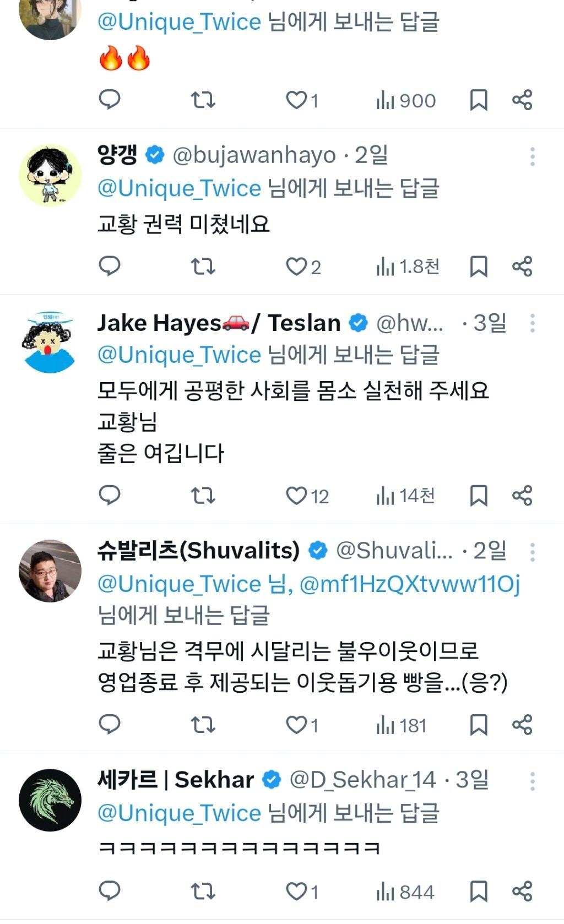Image resolution: width=564 pixels, height=924 pixels.
Task: Like the 슈발리츠(Shuvalits) reply
Action: pyautogui.click(x=296, y=725)
